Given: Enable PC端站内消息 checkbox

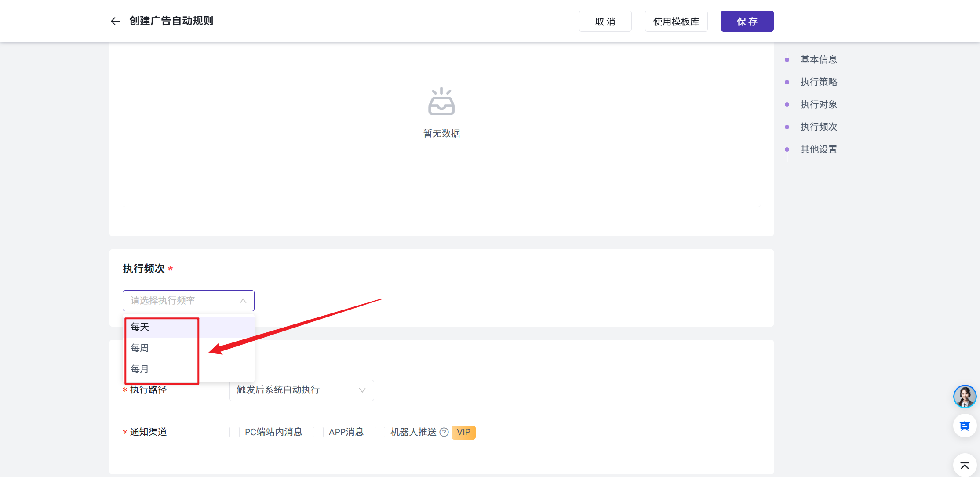Looking at the screenshot, I should [x=234, y=432].
